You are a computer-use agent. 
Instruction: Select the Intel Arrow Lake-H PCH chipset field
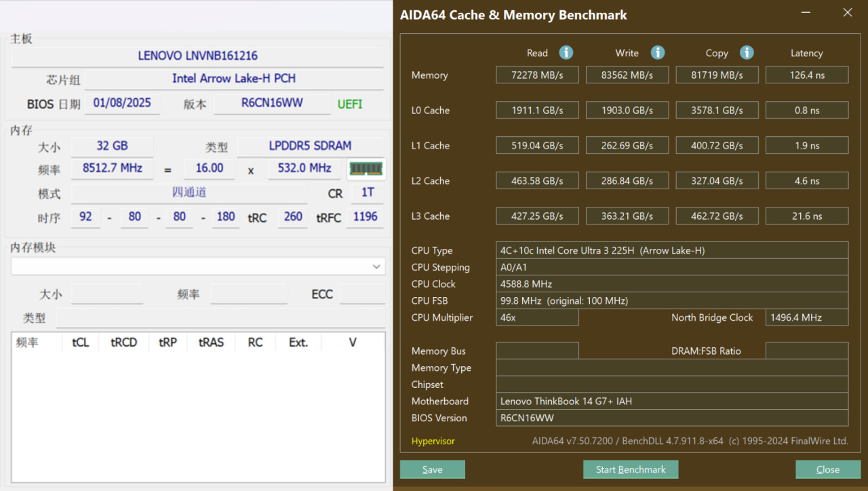(234, 79)
